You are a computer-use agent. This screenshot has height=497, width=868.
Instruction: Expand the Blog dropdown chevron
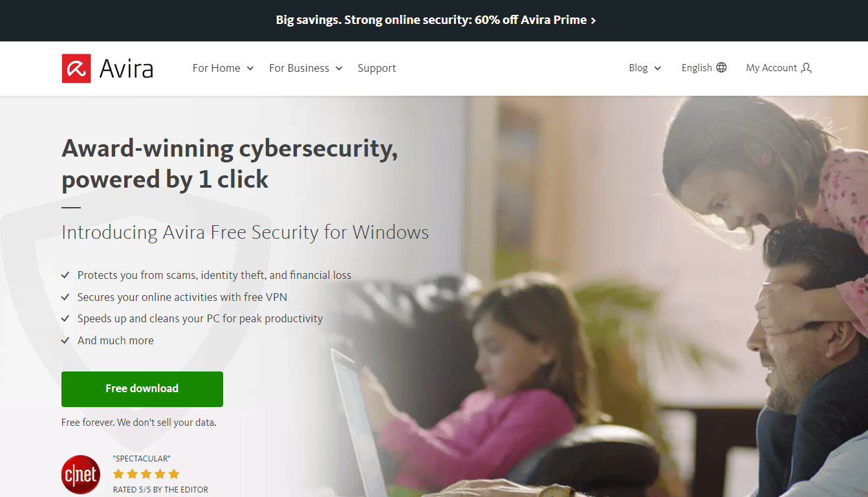point(658,69)
